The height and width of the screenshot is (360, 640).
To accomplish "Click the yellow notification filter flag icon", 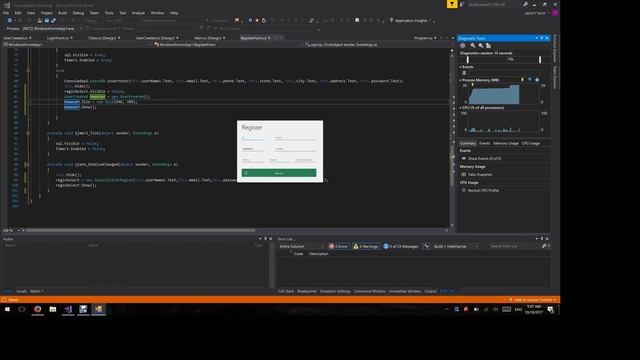I will 452,4.
